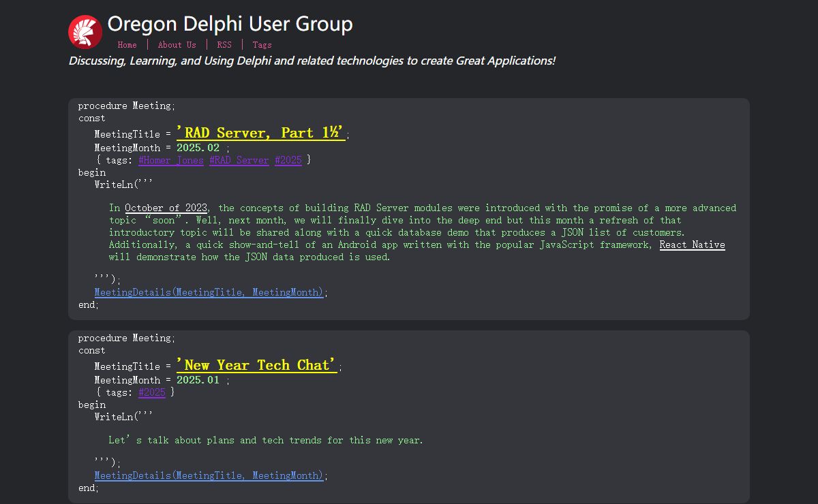Click the text 'Let's talk about plans and tech trends'

click(x=266, y=440)
